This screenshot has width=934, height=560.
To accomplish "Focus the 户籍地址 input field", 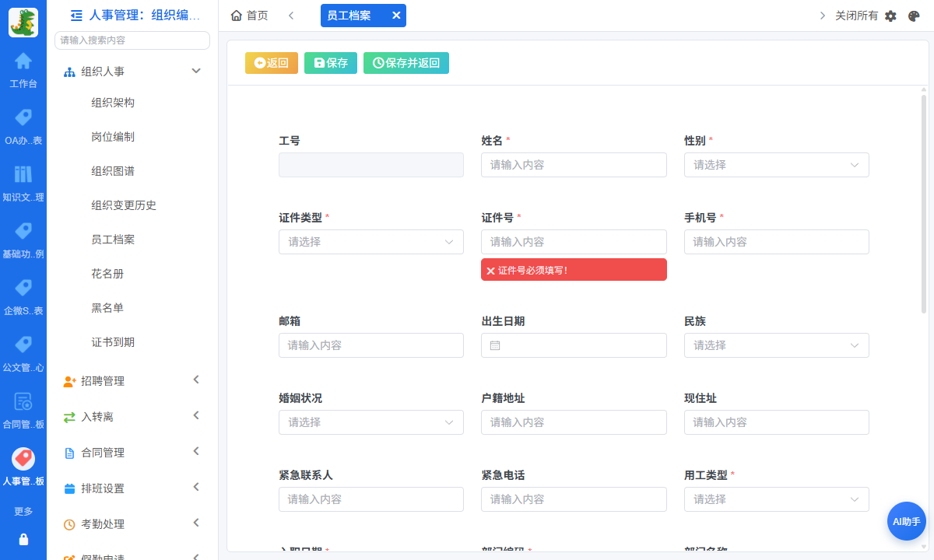I will 574,422.
